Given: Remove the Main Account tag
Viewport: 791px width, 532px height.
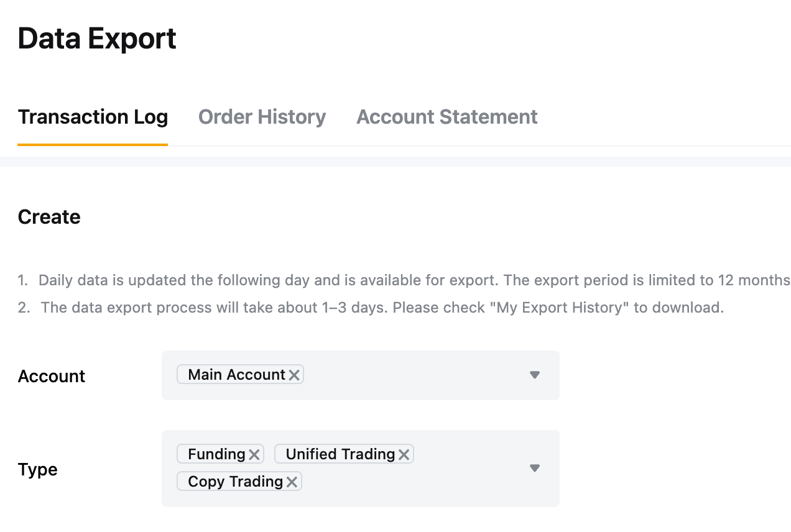Looking at the screenshot, I should tap(294, 375).
